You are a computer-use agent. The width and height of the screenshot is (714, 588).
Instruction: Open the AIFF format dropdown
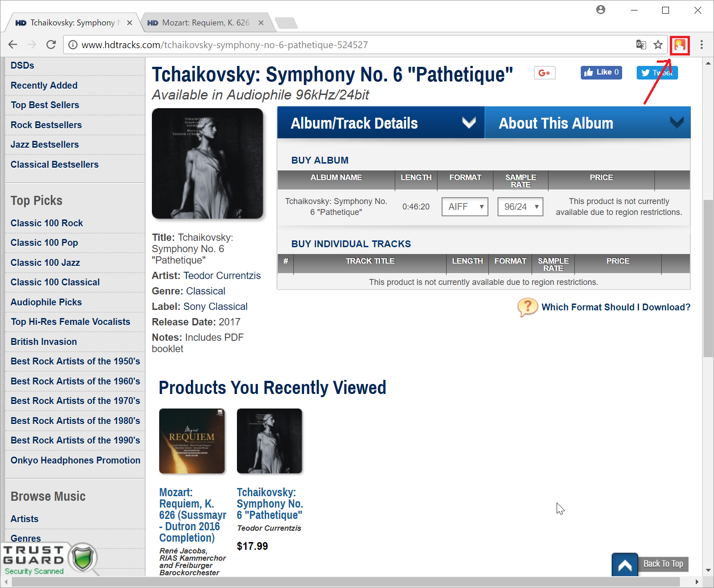tap(465, 207)
